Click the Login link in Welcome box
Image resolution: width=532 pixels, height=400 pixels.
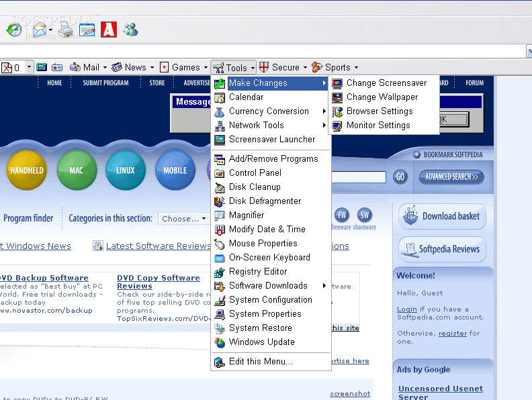pyautogui.click(x=407, y=309)
